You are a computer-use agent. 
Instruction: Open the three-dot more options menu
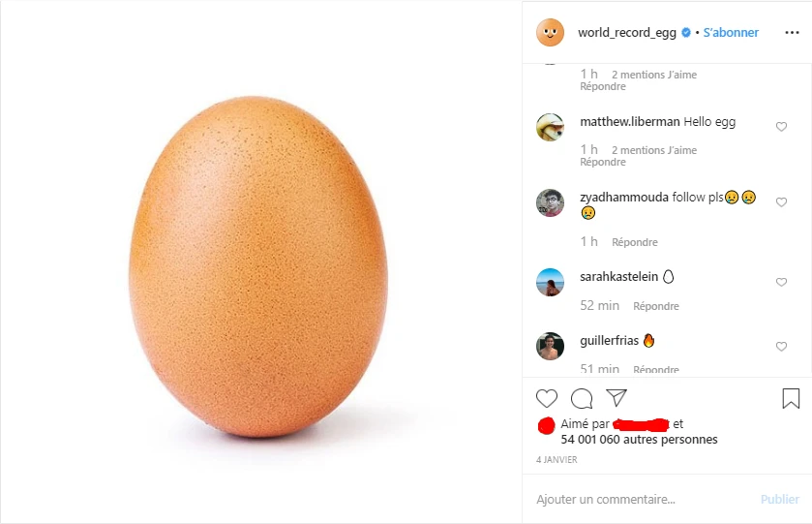[x=792, y=33]
